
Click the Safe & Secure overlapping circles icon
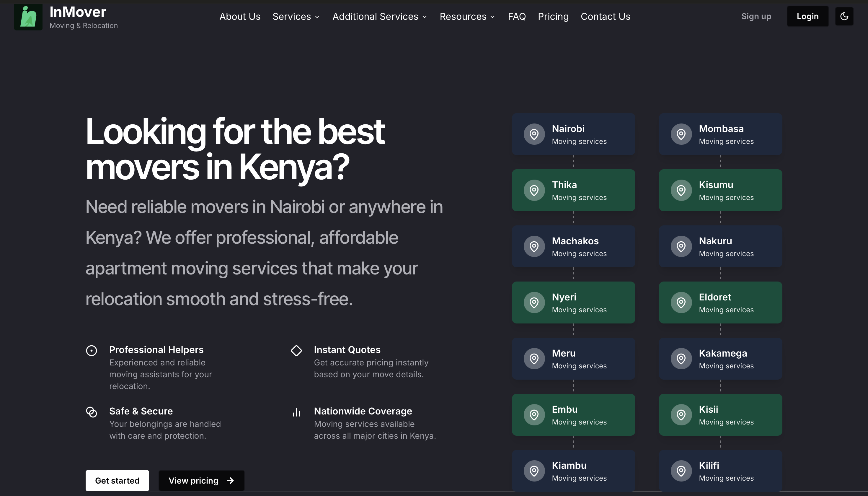pyautogui.click(x=91, y=412)
